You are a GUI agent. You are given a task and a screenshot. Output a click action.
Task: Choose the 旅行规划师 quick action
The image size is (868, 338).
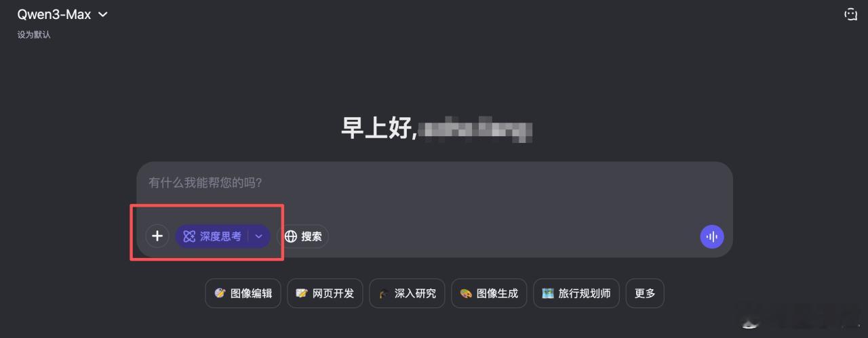[x=576, y=293]
